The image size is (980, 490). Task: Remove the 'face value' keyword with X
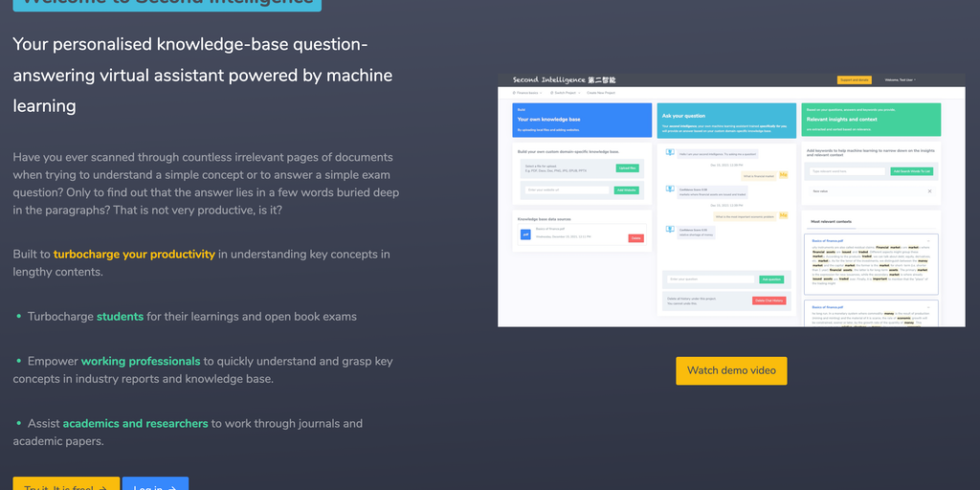(x=929, y=191)
